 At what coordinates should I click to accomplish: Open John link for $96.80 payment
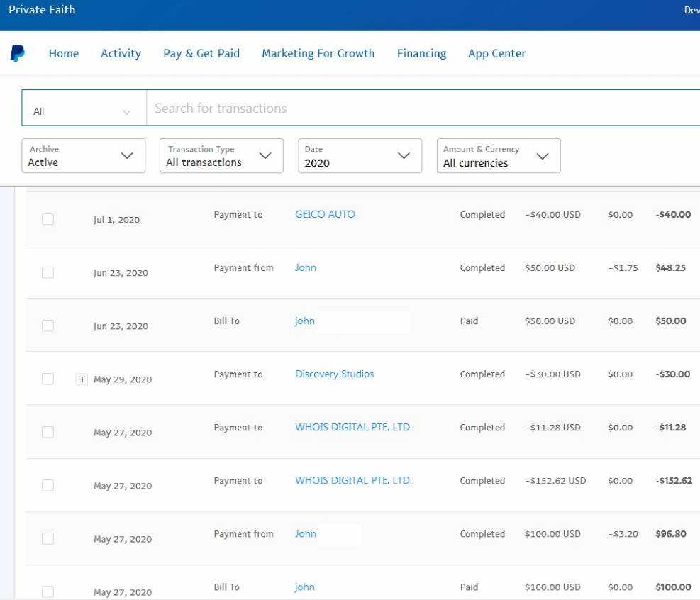pyautogui.click(x=306, y=533)
